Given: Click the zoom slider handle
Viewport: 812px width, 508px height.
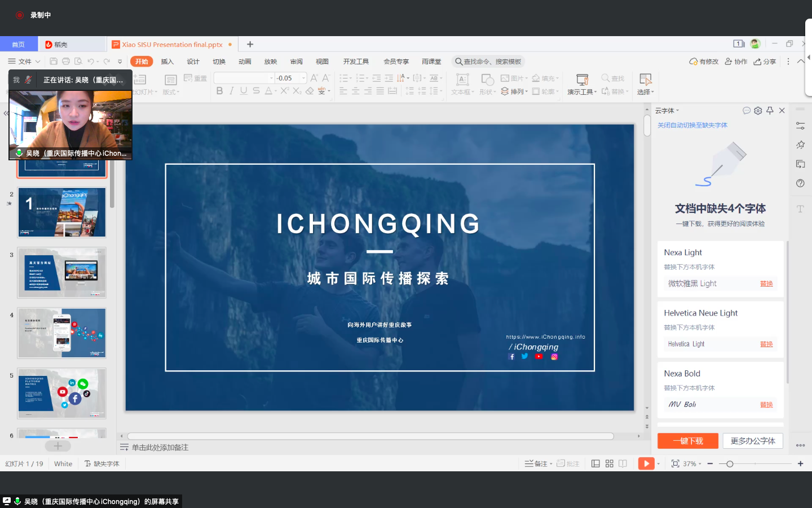Looking at the screenshot, I should pyautogui.click(x=730, y=463).
